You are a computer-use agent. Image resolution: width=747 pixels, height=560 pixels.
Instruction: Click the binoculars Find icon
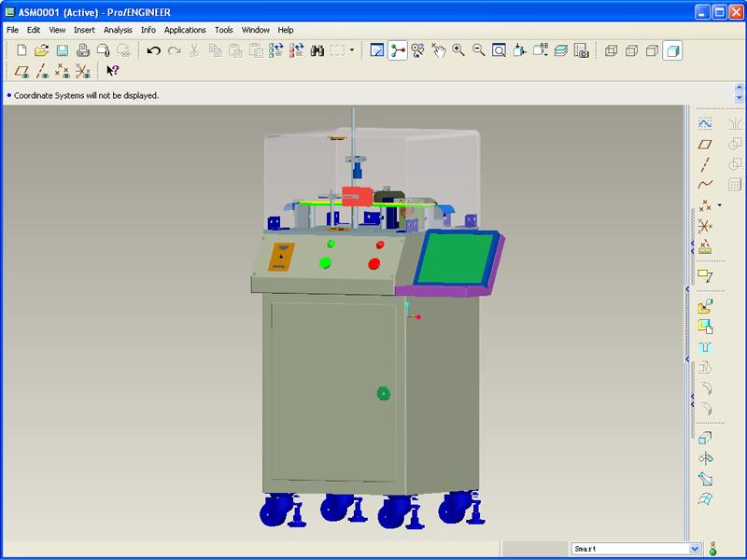pos(317,50)
